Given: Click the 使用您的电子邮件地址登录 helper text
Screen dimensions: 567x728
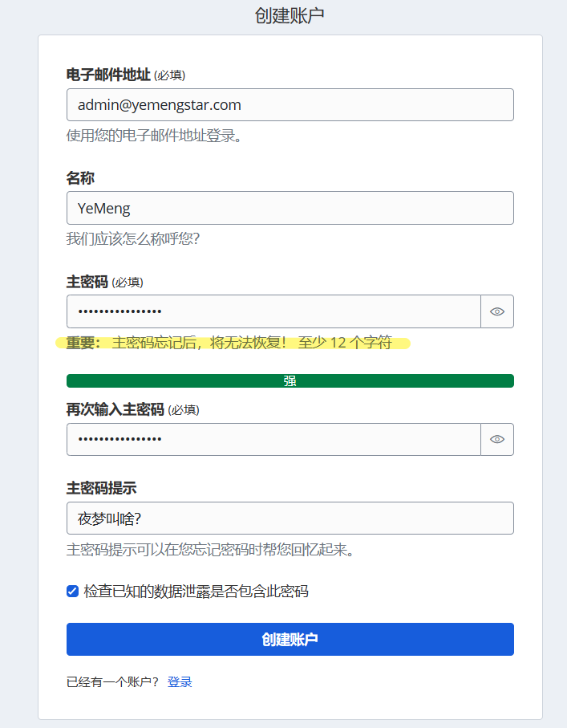Looking at the screenshot, I should coord(154,136).
